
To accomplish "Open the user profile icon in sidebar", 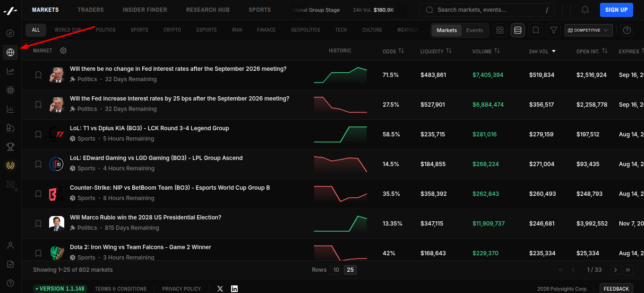I will point(10,245).
